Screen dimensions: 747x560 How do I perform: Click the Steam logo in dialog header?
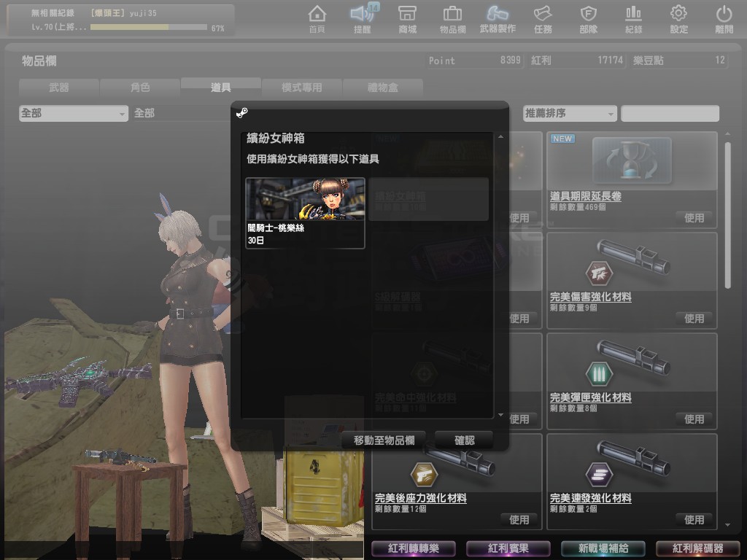coord(242,113)
